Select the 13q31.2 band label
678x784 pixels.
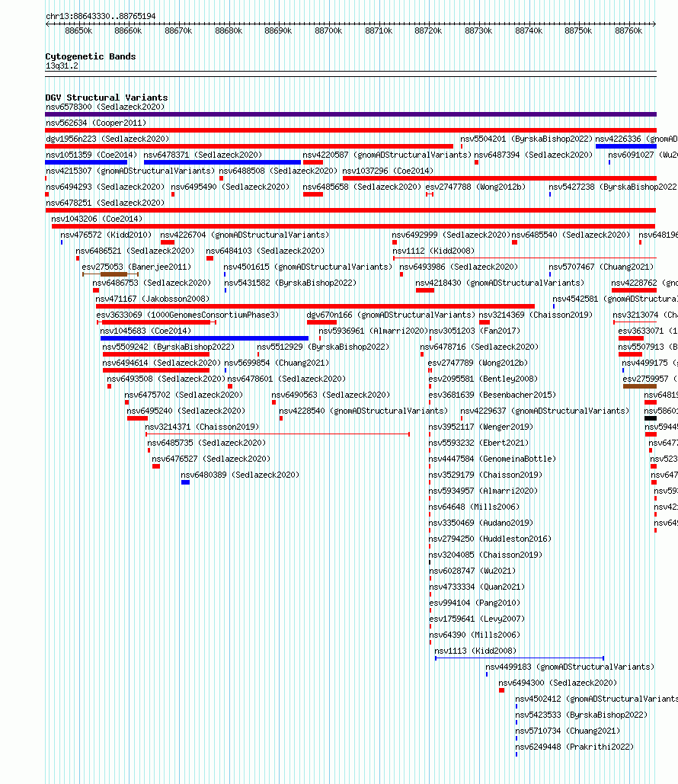62,66
